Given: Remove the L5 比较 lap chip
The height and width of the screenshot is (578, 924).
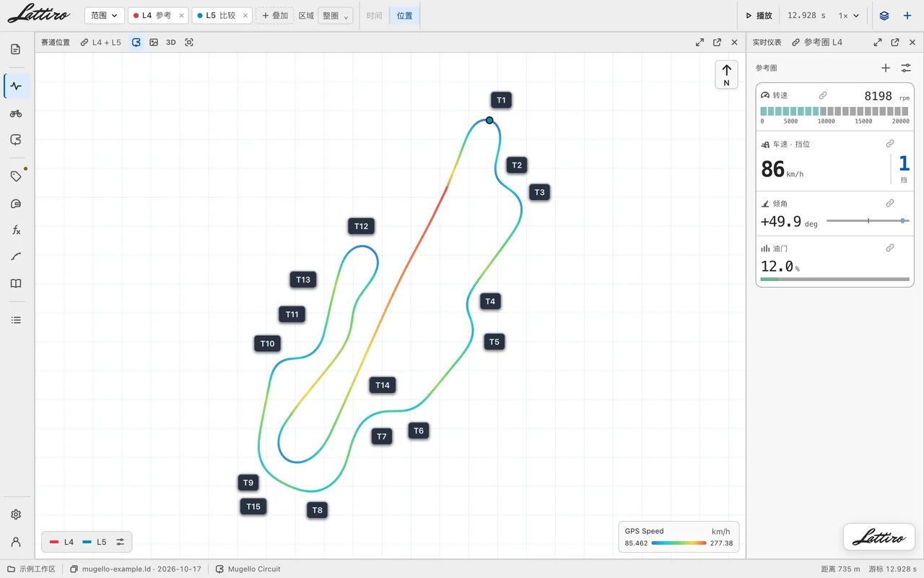Looking at the screenshot, I should click(x=245, y=15).
